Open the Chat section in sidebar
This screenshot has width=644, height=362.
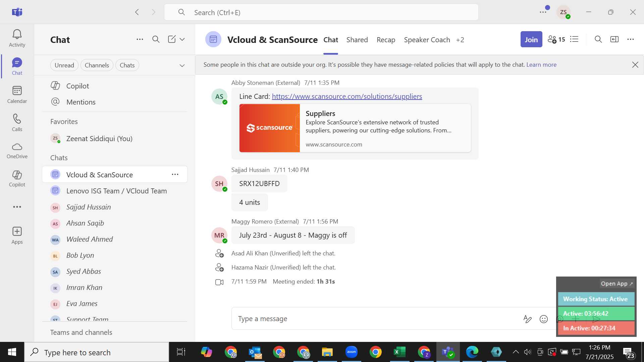pos(17,66)
